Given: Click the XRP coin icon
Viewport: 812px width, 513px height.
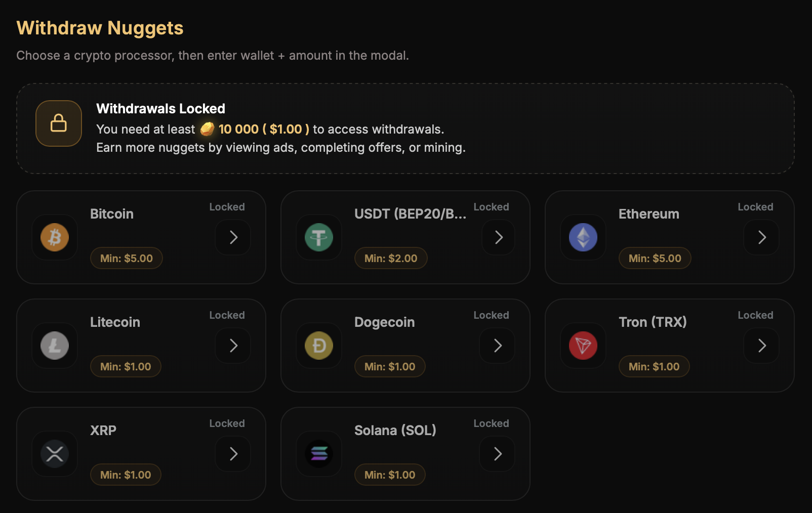Looking at the screenshot, I should pos(55,454).
